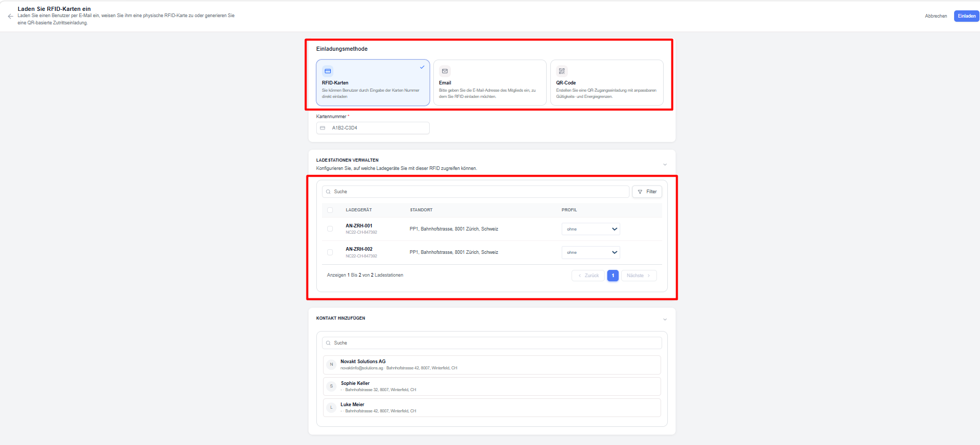Click the checkmark on RFID-Karten card
This screenshot has height=445, width=980.
pyautogui.click(x=422, y=67)
